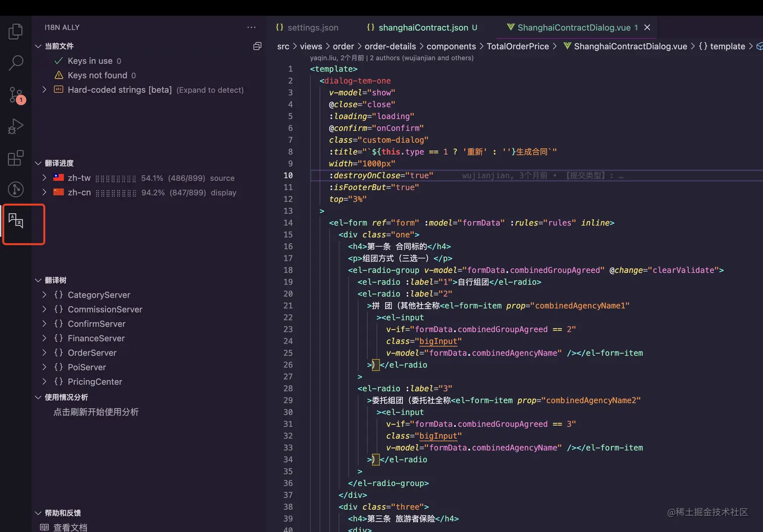Expand the ConfirmServer tree node
This screenshot has height=532, width=763.
click(44, 323)
